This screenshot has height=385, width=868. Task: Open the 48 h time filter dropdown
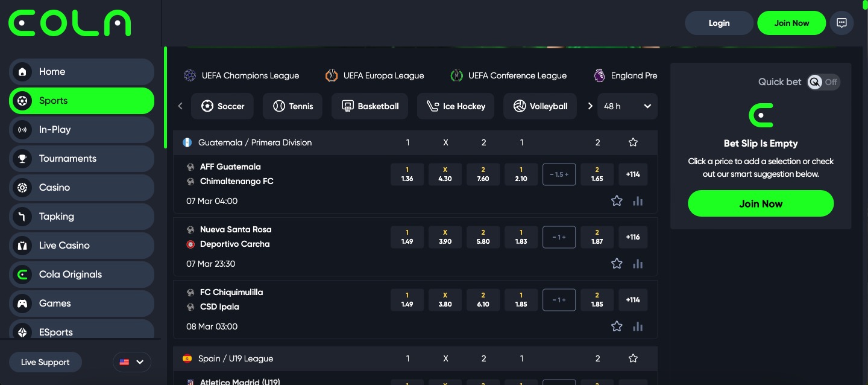pos(627,106)
